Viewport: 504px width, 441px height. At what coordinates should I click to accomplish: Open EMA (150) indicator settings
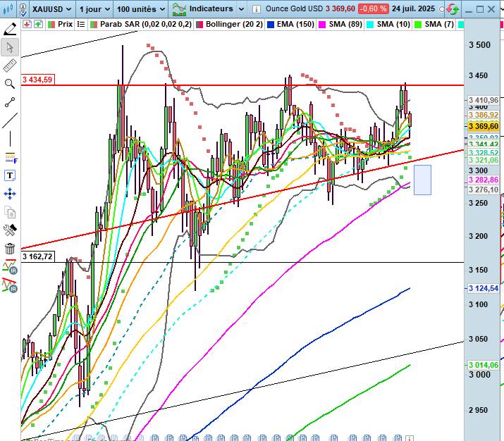pyautogui.click(x=295, y=24)
